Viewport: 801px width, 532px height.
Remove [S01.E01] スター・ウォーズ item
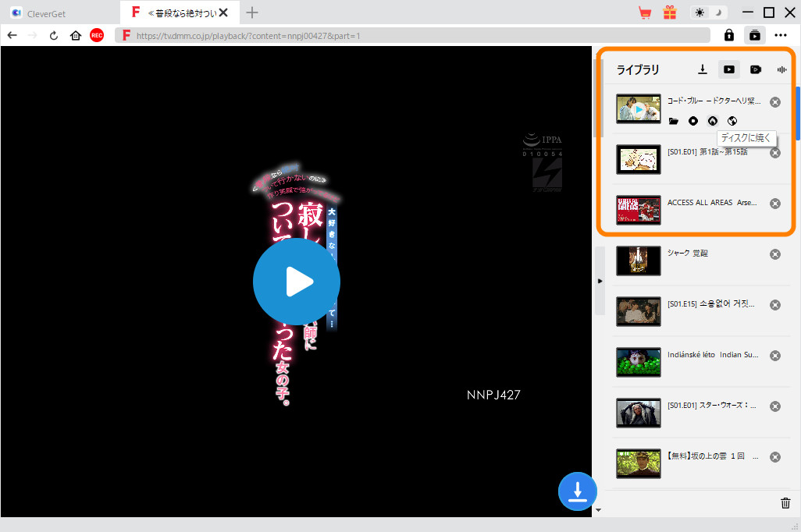(775, 406)
